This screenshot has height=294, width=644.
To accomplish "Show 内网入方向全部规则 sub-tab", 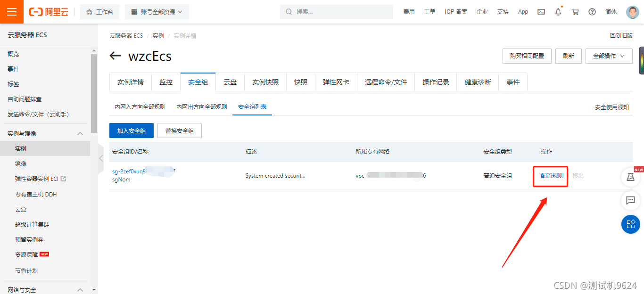I will point(140,107).
